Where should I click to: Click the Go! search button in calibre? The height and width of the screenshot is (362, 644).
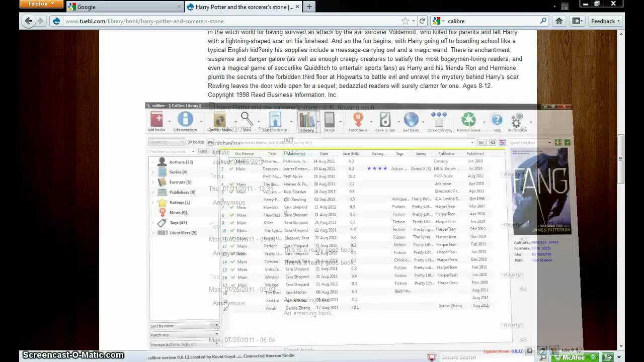481,143
